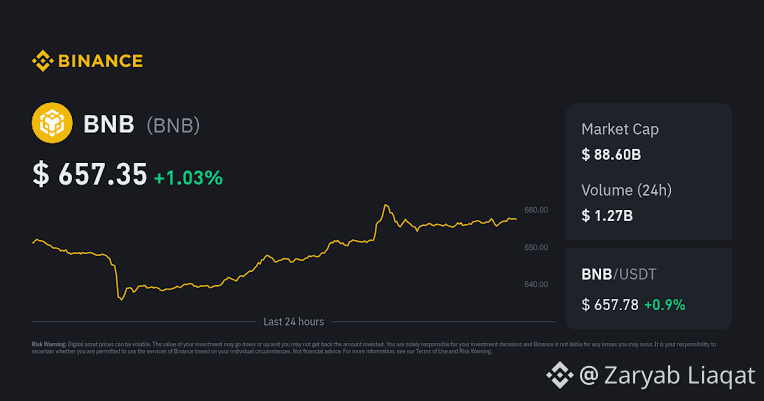Select the (BNB) ticker symbol text
Viewport: 764px width, 401px height.
(x=173, y=125)
